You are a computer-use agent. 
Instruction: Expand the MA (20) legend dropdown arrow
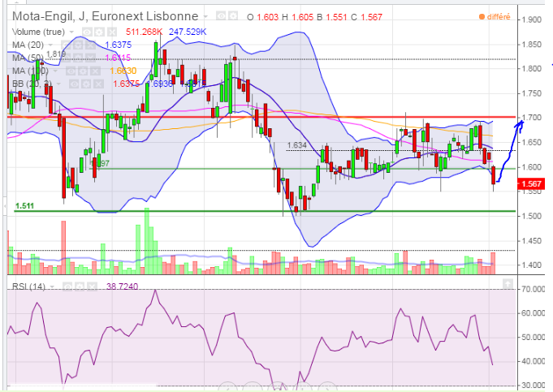(50, 45)
